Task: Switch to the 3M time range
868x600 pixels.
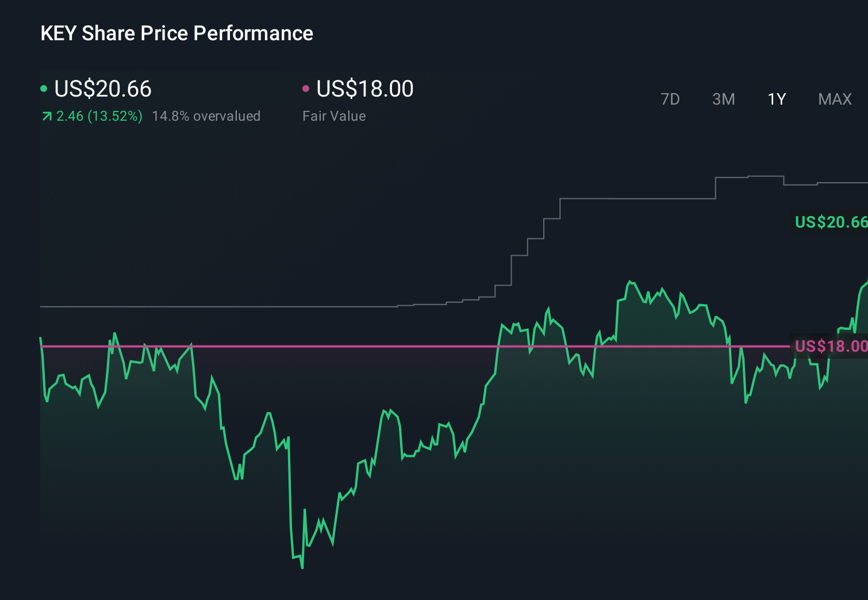Action: (x=723, y=99)
